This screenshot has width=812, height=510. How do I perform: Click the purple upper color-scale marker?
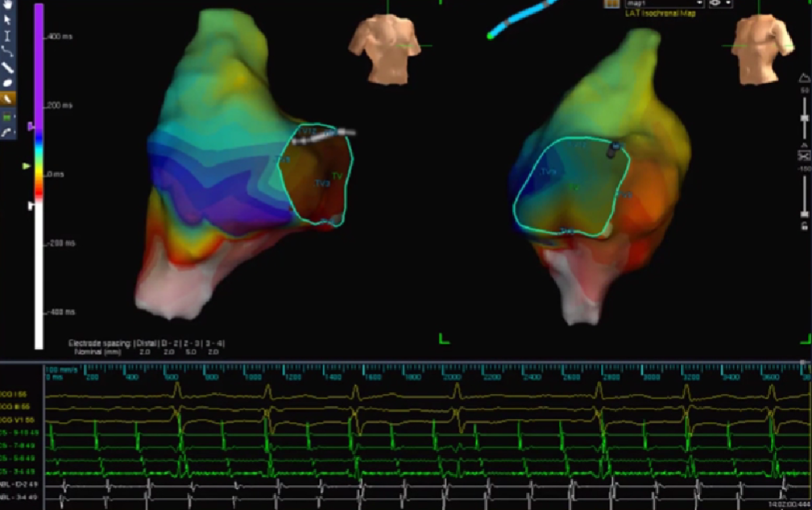coord(31,126)
